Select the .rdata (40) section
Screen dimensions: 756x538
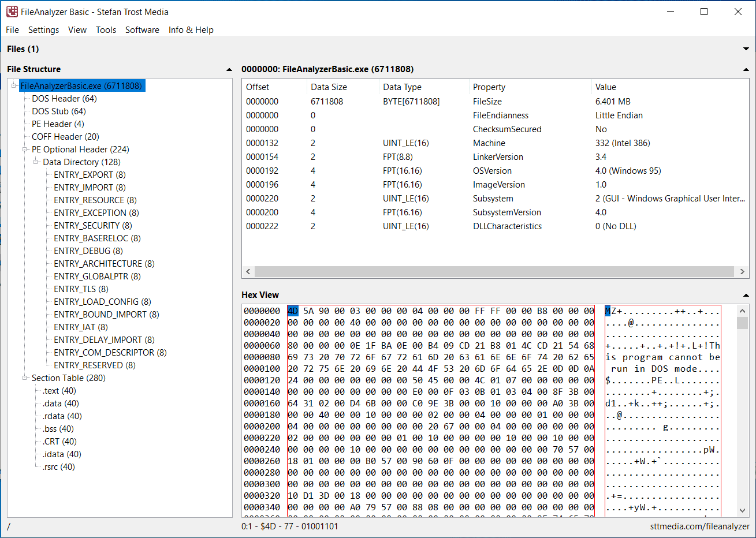coord(62,416)
